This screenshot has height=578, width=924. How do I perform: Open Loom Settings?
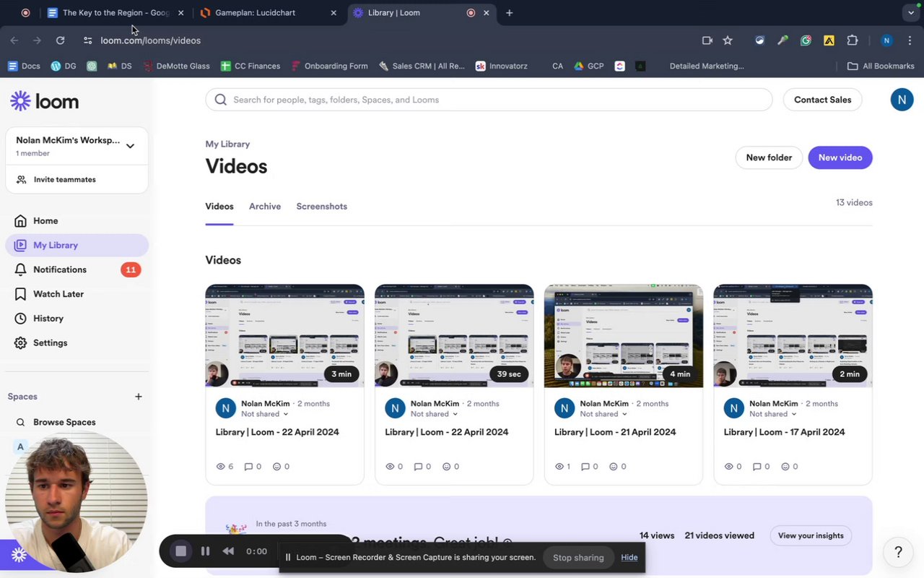pos(50,343)
